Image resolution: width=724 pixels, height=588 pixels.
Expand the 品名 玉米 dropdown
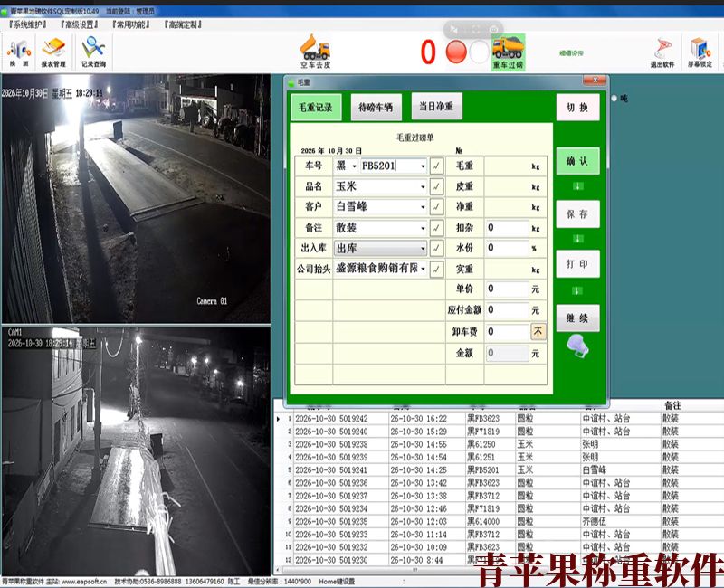tap(423, 187)
